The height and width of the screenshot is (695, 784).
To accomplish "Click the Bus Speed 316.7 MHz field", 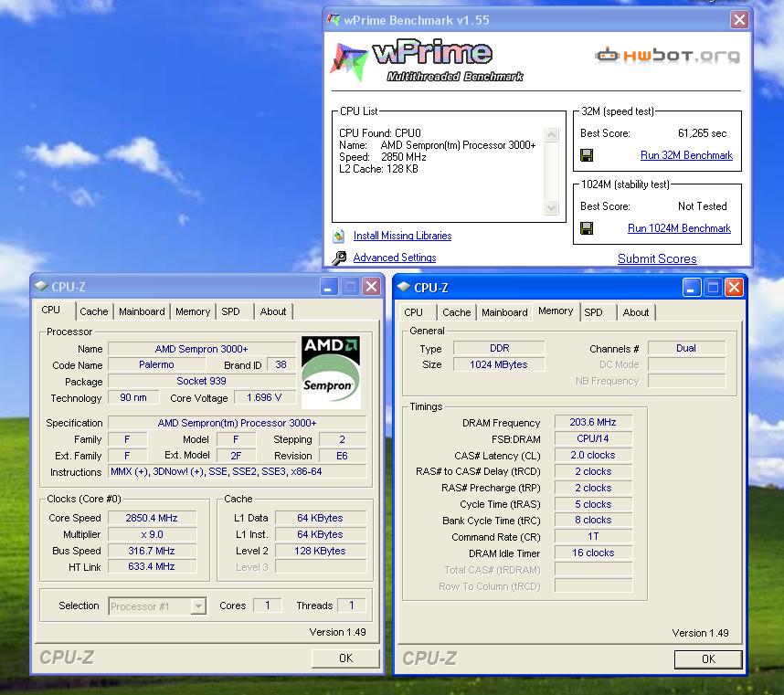I will tap(152, 551).
